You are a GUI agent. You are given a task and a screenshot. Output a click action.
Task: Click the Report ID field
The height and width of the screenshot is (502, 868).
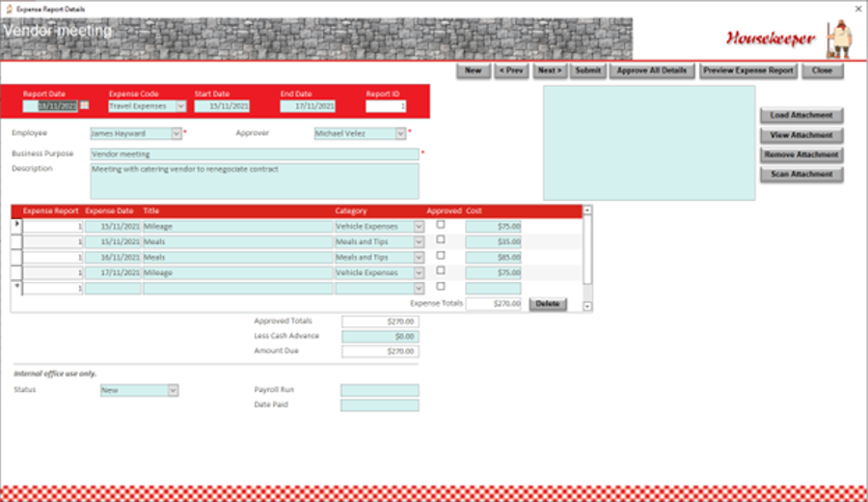[386, 106]
